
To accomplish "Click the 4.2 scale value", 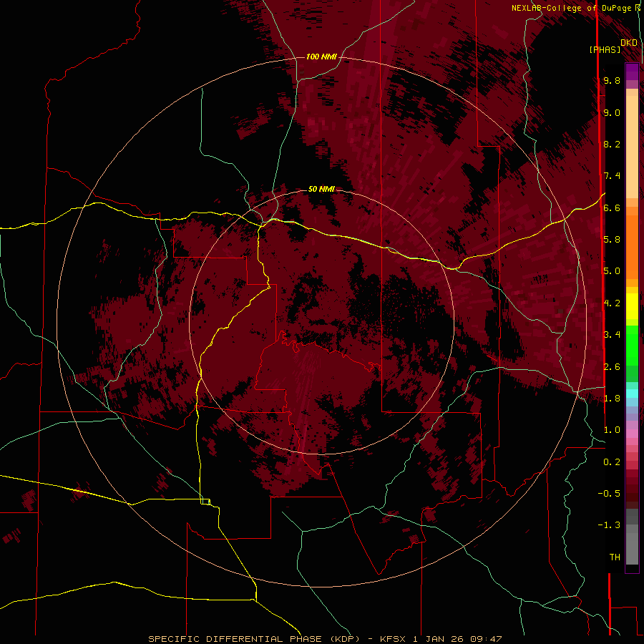I will pos(612,303).
